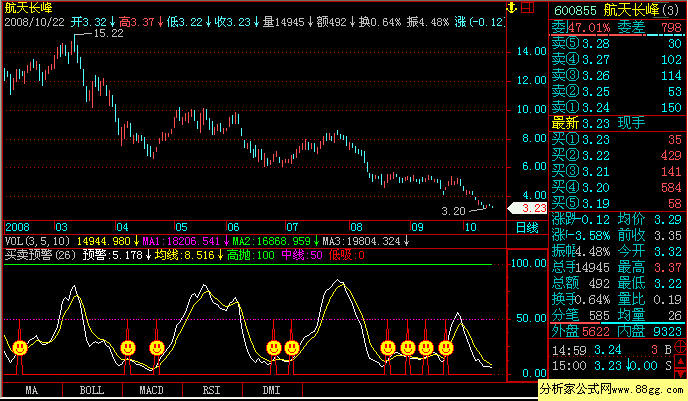Click the 分笔 585 tick count field

(x=580, y=315)
